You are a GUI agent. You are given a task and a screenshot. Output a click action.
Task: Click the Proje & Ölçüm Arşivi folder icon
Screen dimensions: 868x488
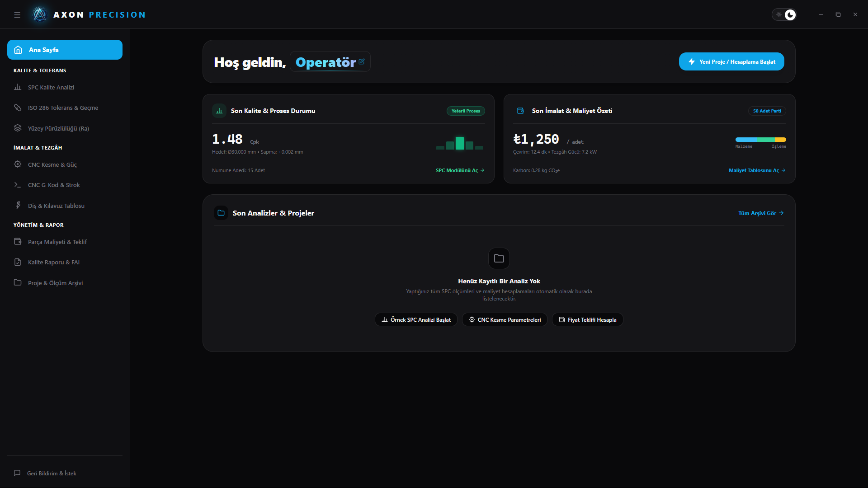pyautogui.click(x=18, y=283)
